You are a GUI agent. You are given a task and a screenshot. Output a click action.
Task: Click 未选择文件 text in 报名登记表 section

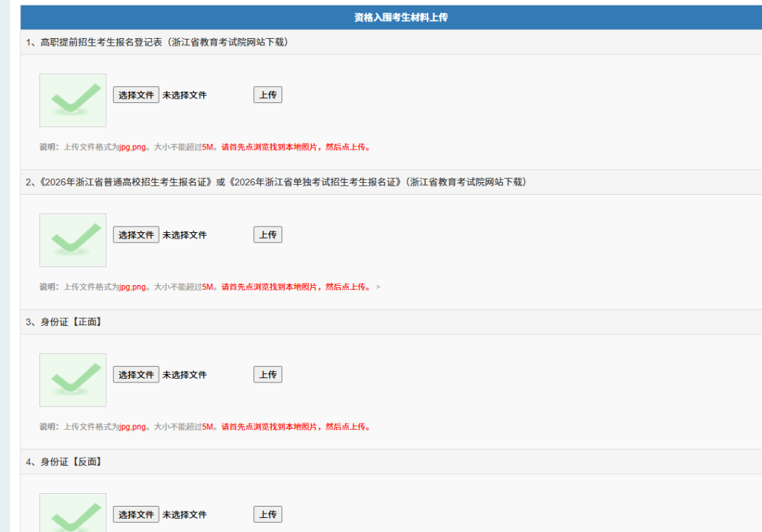pyautogui.click(x=185, y=95)
